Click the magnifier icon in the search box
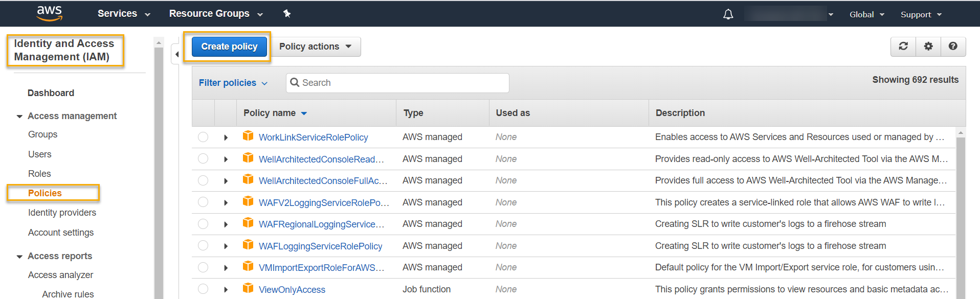 click(295, 82)
